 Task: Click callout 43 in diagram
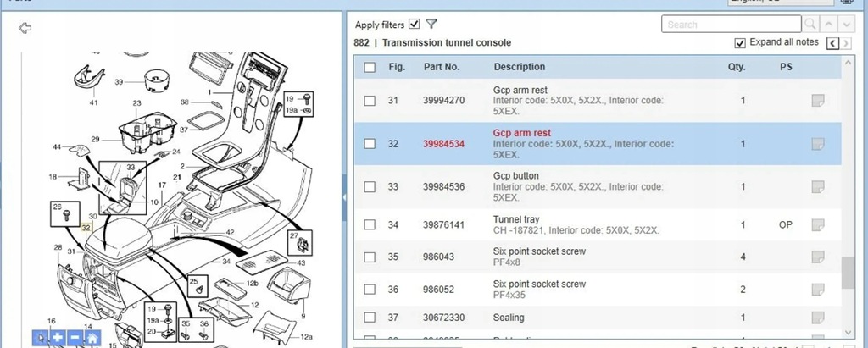tap(301, 262)
